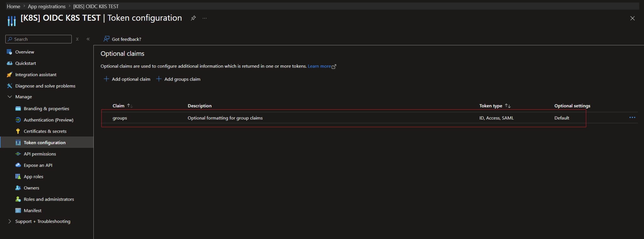Screen dimensions: 644x239
Task: Click the Overview grid icon in sidebar
Action: [x=9, y=52]
